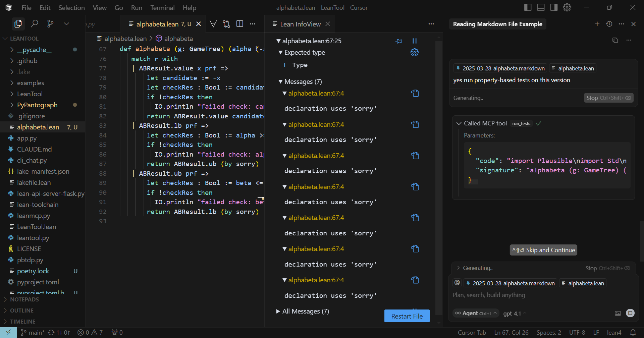Go to last alphabeta.lean:67:4 message location icon
This screenshot has height=338, width=644.
click(x=415, y=280)
